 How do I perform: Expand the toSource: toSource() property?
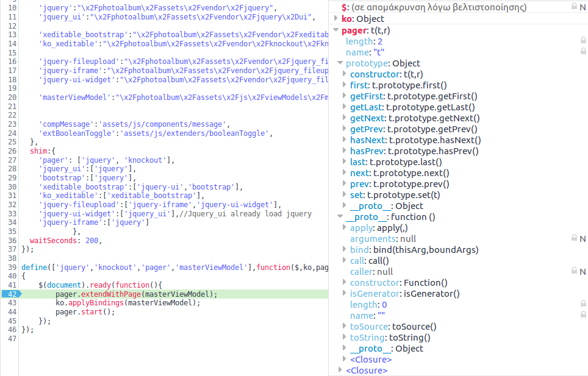(344, 326)
